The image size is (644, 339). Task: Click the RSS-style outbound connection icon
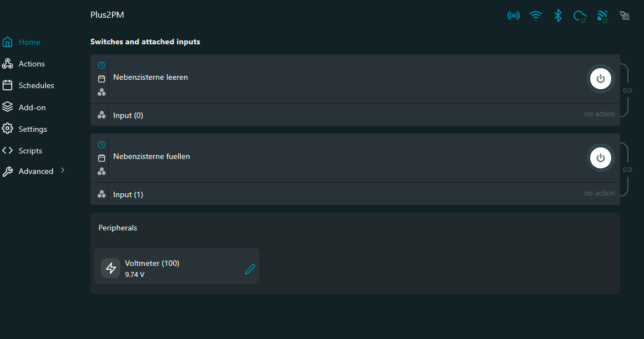[x=602, y=17]
